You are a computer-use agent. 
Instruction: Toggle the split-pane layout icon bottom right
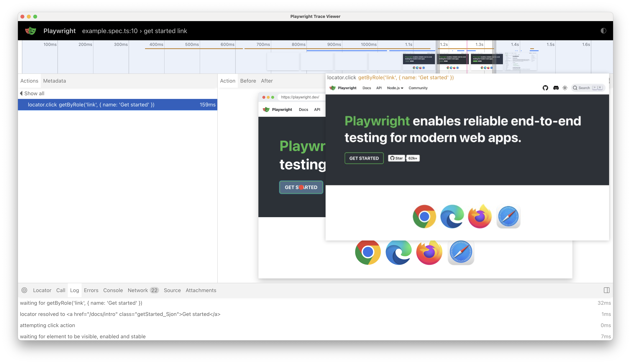point(607,290)
